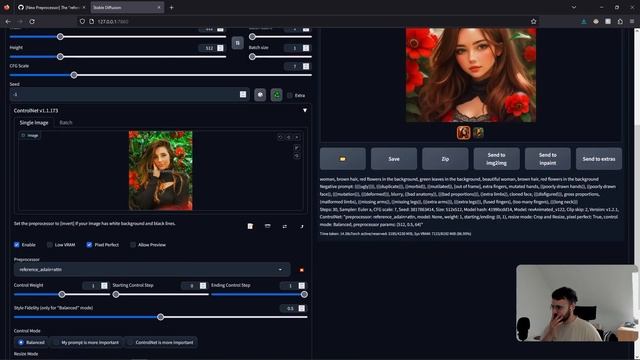Click the Style Fidelity slider handle
The image size is (640, 360).
tap(161, 317)
